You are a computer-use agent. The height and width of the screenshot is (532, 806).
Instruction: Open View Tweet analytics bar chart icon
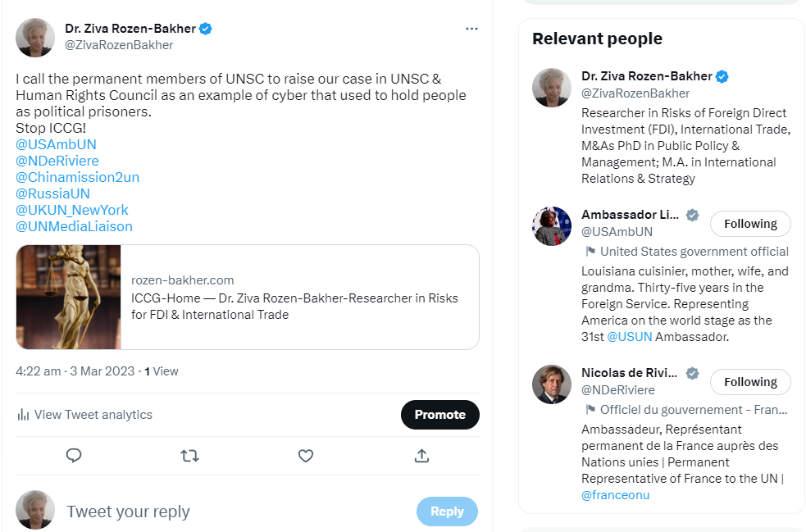point(24,415)
